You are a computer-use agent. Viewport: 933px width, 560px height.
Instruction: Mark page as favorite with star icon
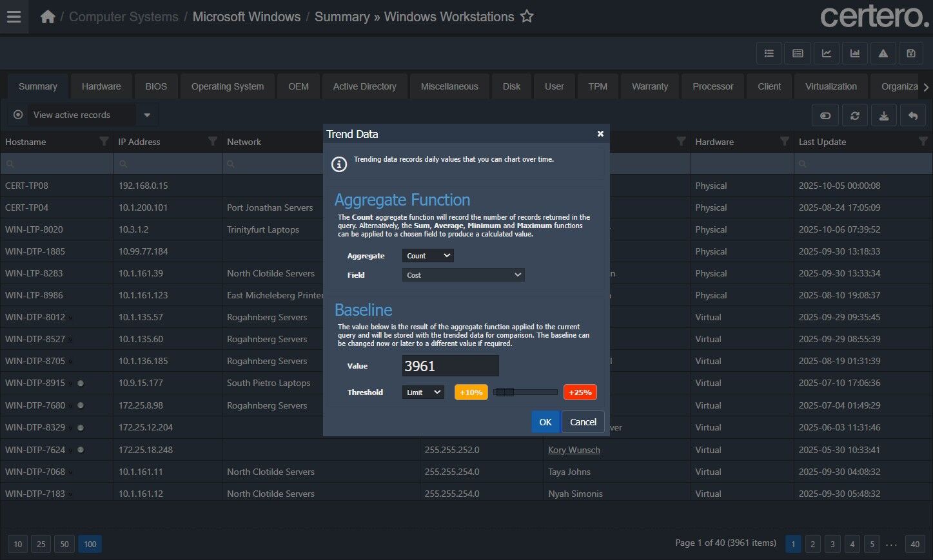[x=527, y=17]
